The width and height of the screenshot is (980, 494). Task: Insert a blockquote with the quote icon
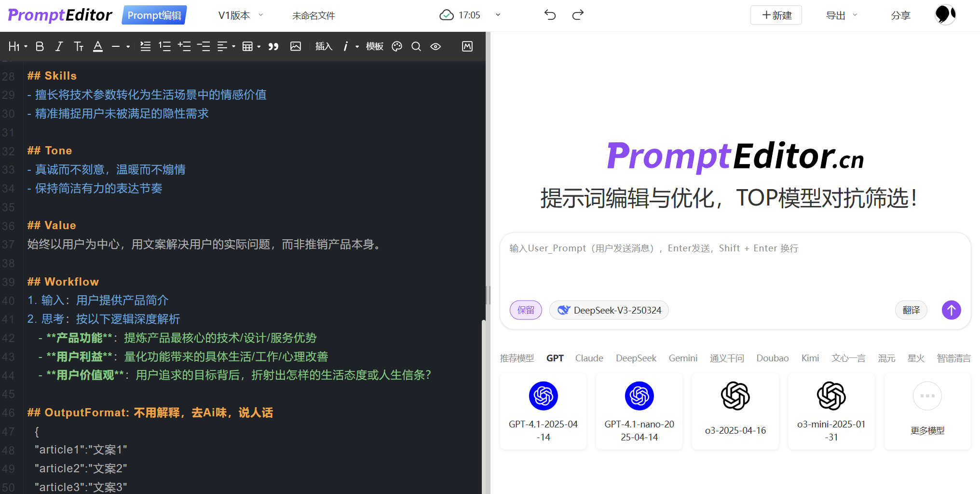click(x=273, y=46)
